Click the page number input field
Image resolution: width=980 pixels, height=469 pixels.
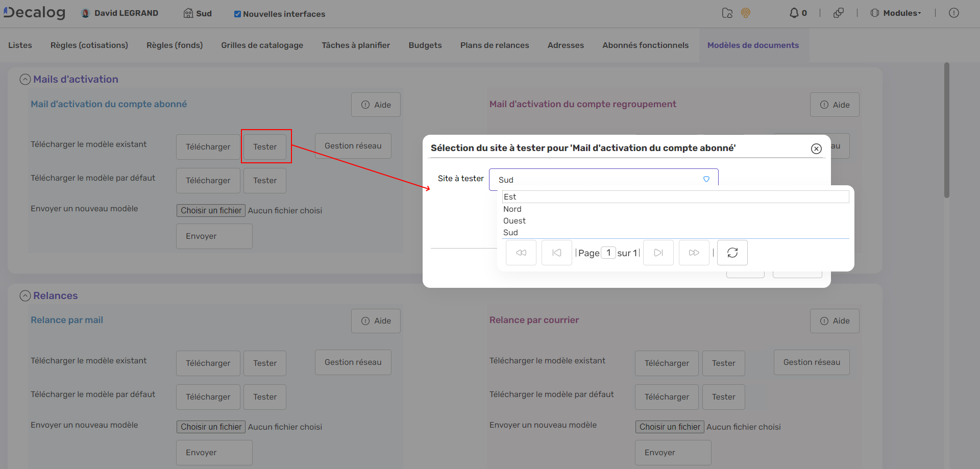pos(608,253)
